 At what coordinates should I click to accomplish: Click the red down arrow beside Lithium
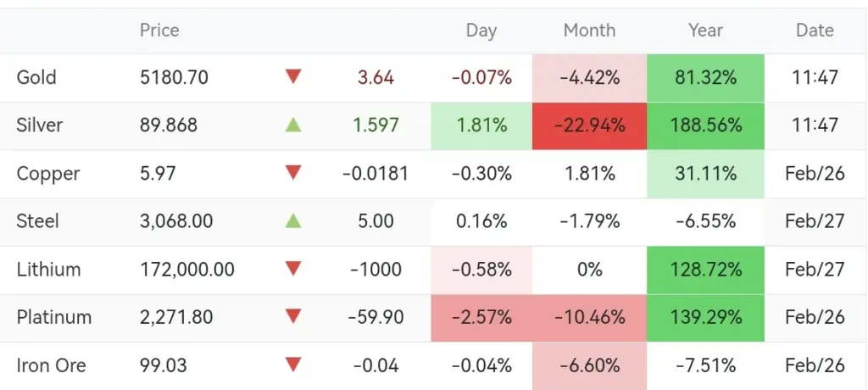click(293, 270)
